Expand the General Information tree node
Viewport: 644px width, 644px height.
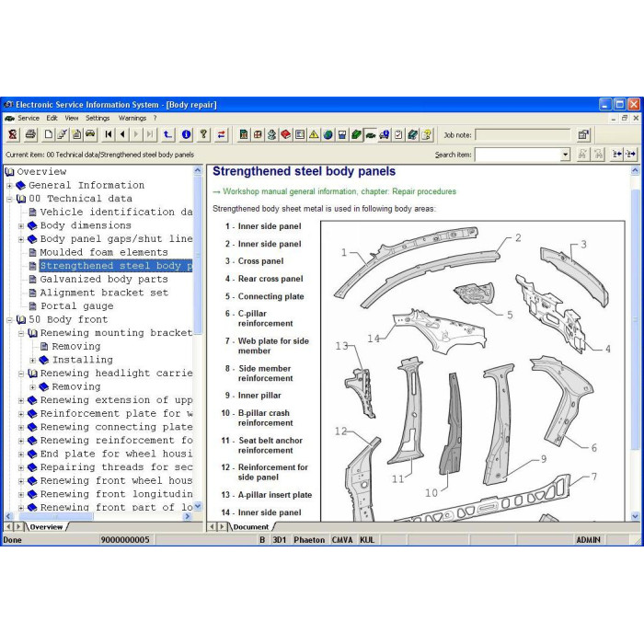coord(9,186)
